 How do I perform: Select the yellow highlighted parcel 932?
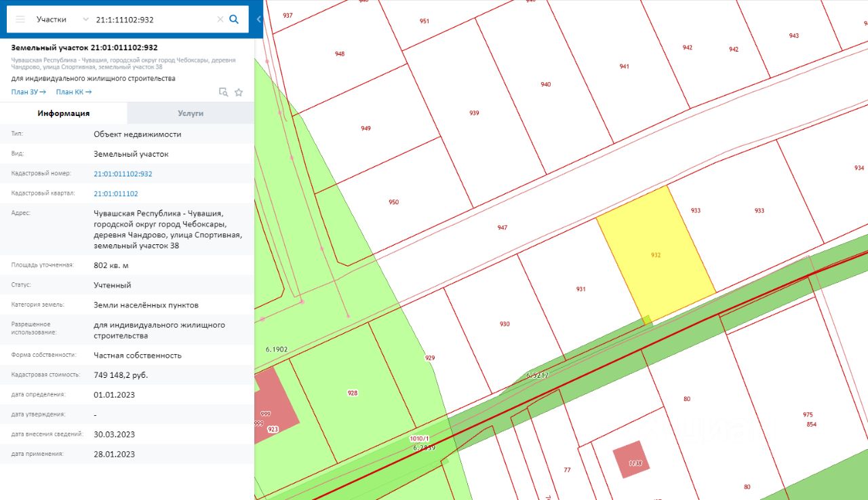pos(655,254)
